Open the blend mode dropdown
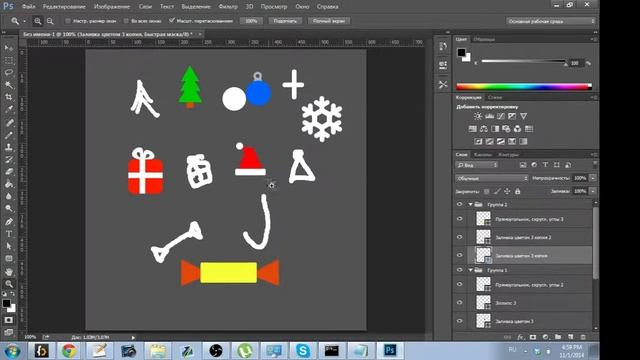The width and height of the screenshot is (640, 360). 492,178
